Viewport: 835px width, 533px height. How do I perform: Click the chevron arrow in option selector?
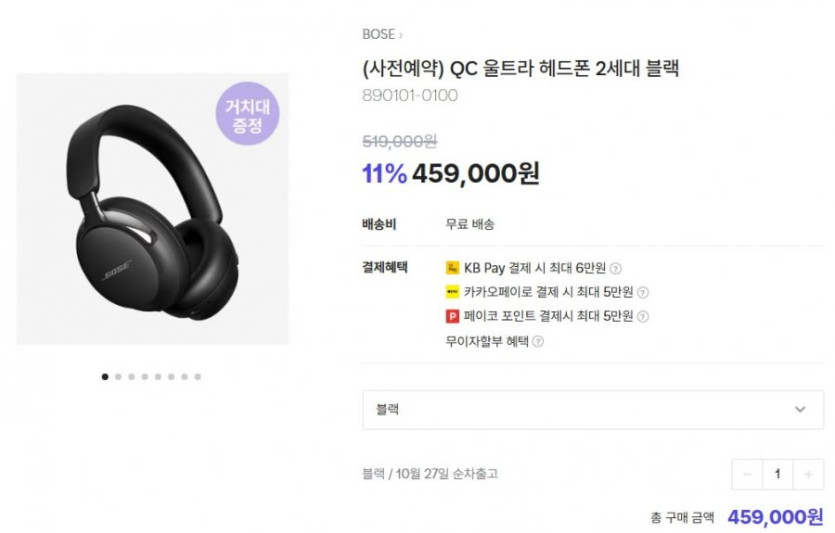(x=800, y=409)
